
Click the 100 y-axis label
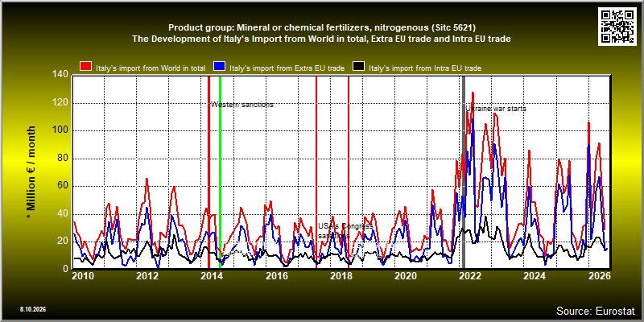[x=61, y=130]
